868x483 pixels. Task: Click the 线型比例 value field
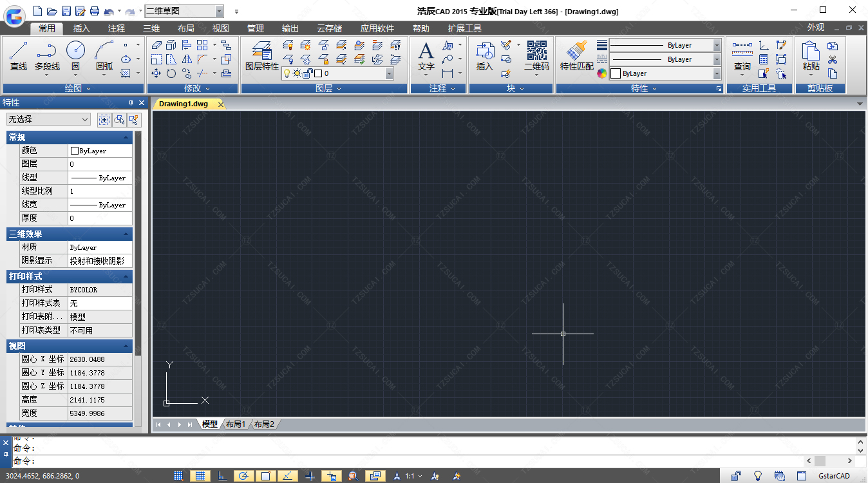pyautogui.click(x=100, y=191)
